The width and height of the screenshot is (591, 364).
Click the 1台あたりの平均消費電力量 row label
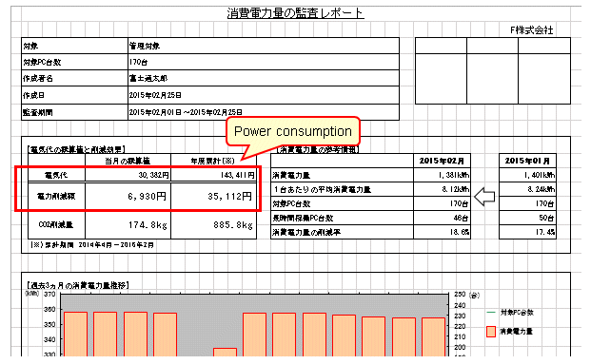click(x=323, y=189)
